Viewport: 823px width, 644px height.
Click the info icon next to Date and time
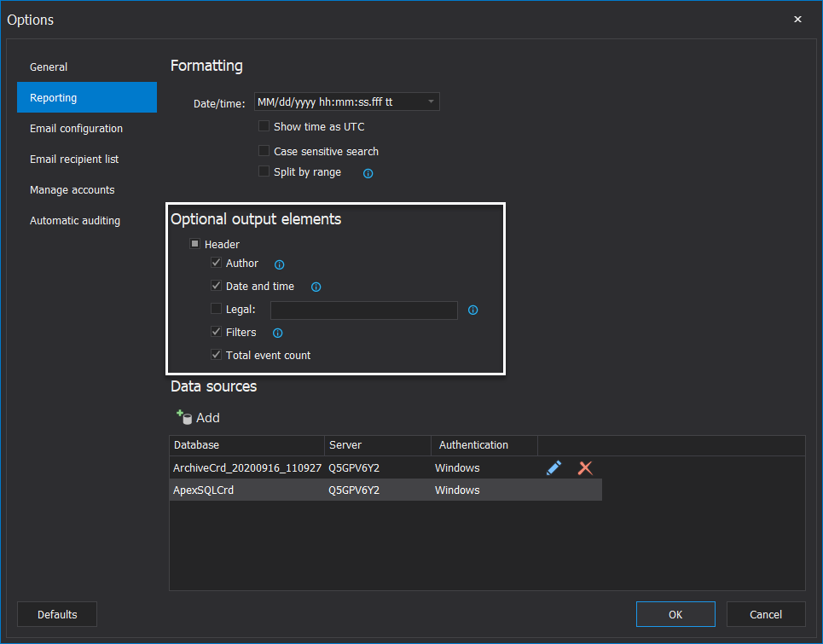[316, 287]
